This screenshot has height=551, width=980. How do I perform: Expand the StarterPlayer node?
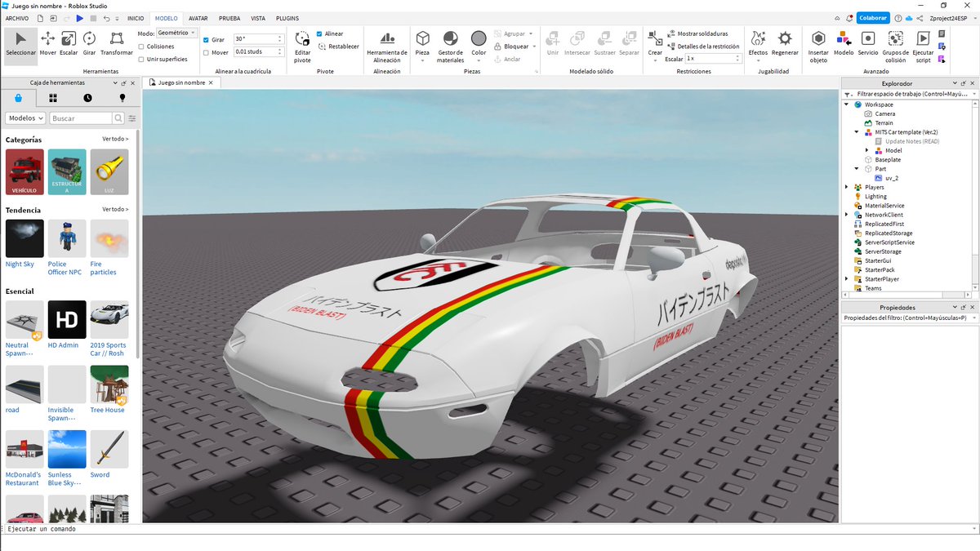coord(847,279)
